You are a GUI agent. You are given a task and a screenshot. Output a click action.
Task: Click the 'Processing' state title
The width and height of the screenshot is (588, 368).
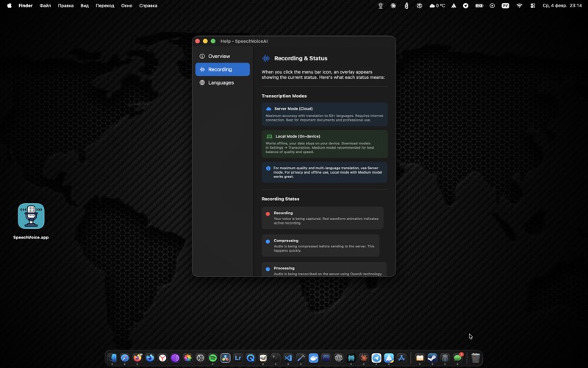[x=284, y=268]
